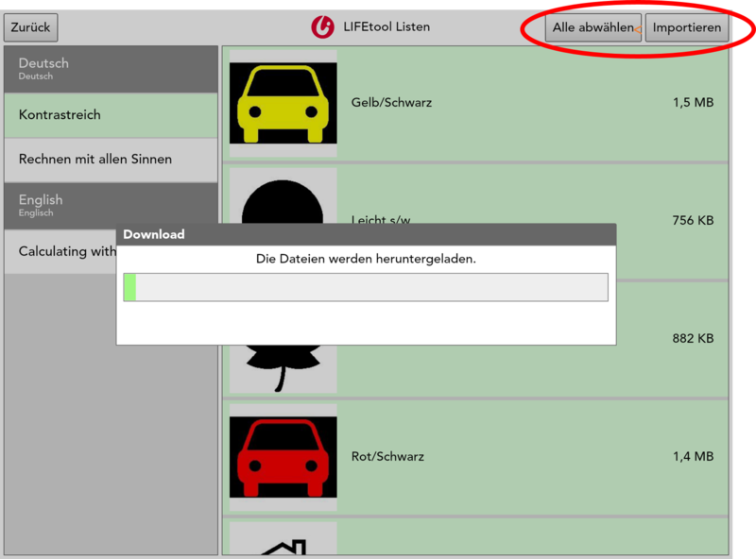
Task: Select the red car icon
Action: [283, 456]
